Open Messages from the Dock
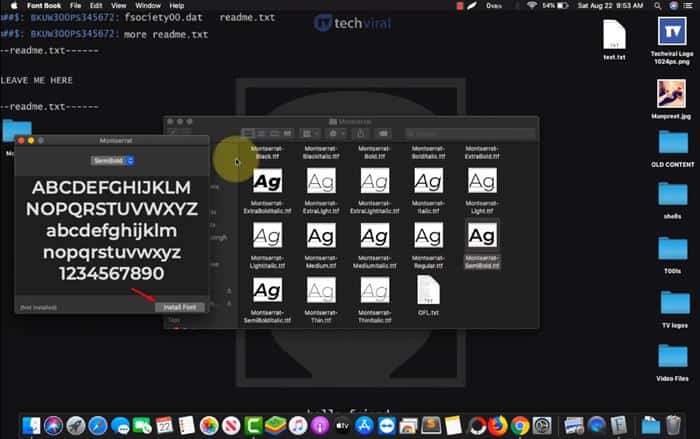 (x=120, y=426)
